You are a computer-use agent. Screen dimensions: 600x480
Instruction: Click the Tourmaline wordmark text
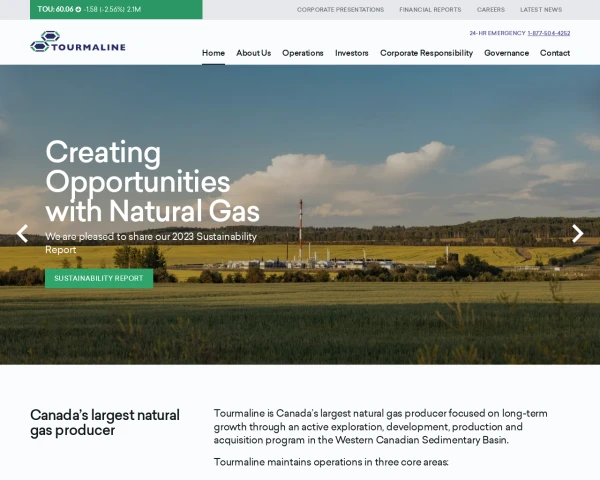click(88, 47)
